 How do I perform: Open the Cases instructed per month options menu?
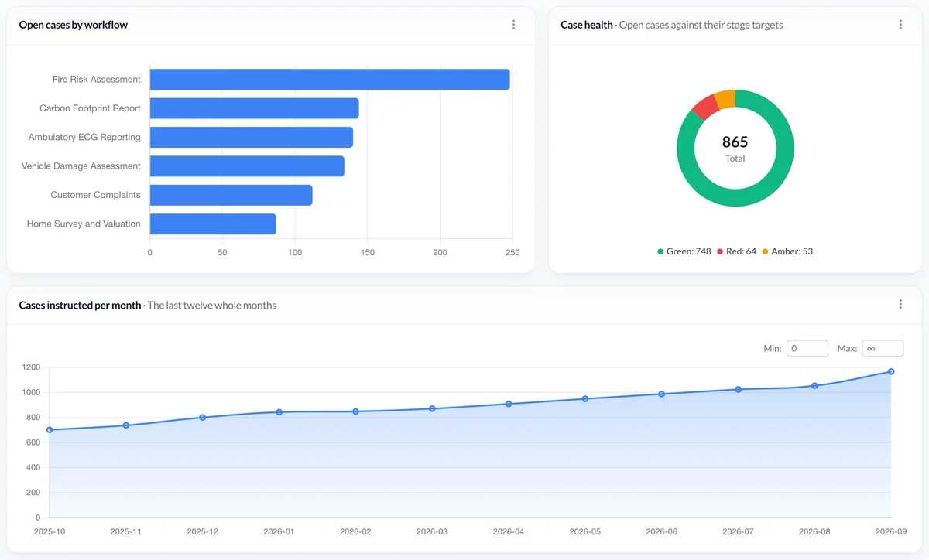900,304
